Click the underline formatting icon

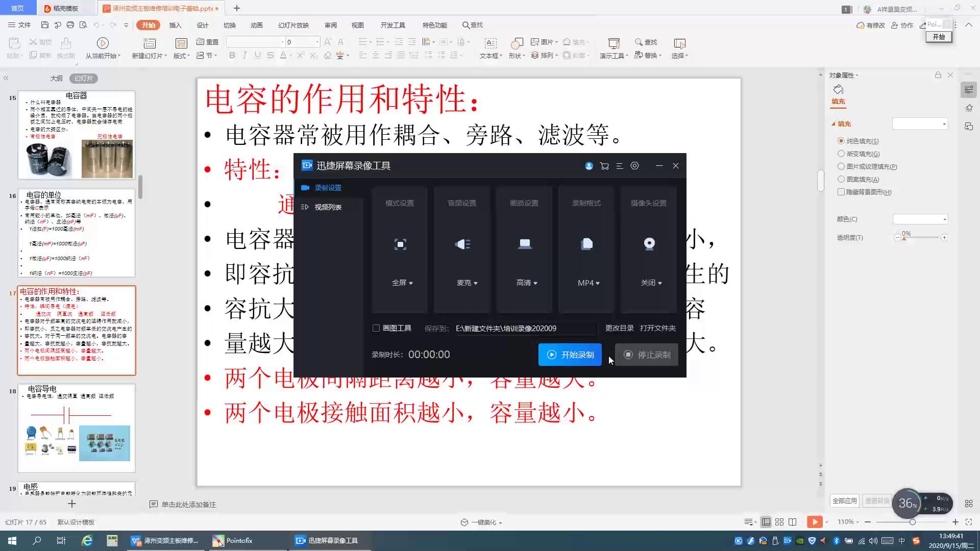coord(258,55)
